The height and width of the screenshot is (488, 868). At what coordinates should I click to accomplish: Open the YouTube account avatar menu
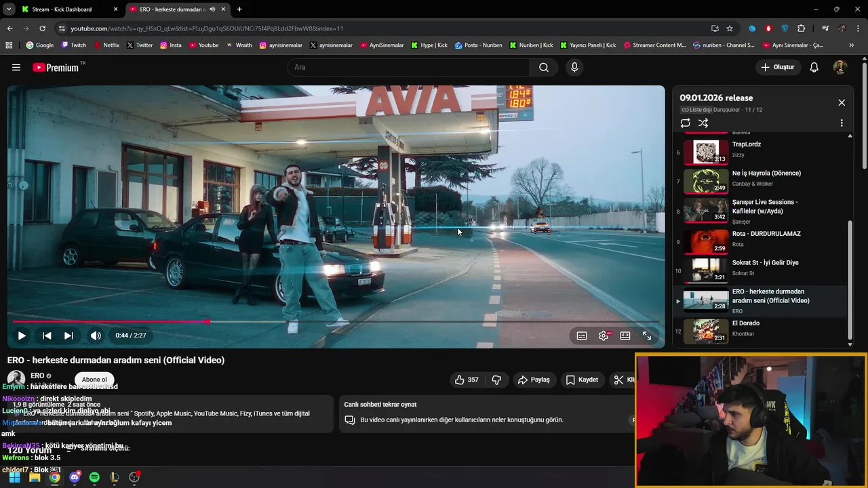(840, 67)
